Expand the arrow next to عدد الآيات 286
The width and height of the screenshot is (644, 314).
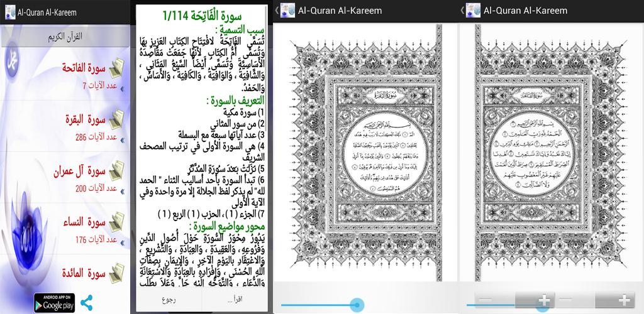point(122,140)
